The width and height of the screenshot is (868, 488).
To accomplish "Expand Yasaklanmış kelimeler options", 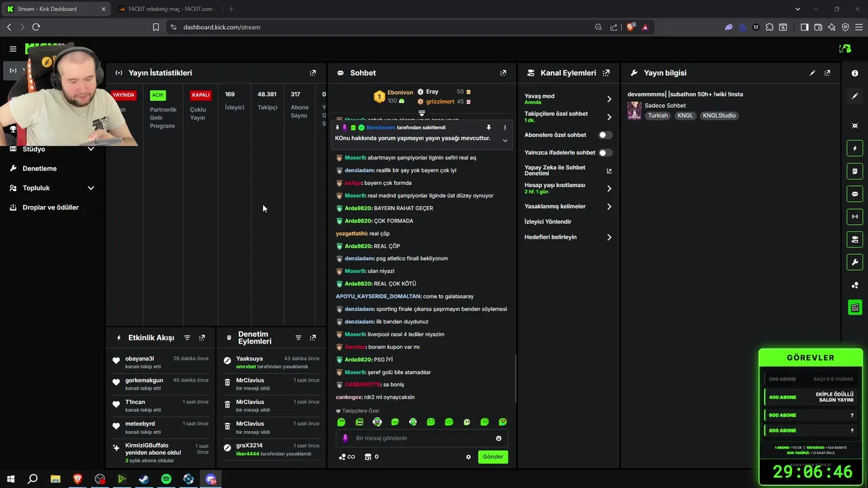I will point(609,206).
